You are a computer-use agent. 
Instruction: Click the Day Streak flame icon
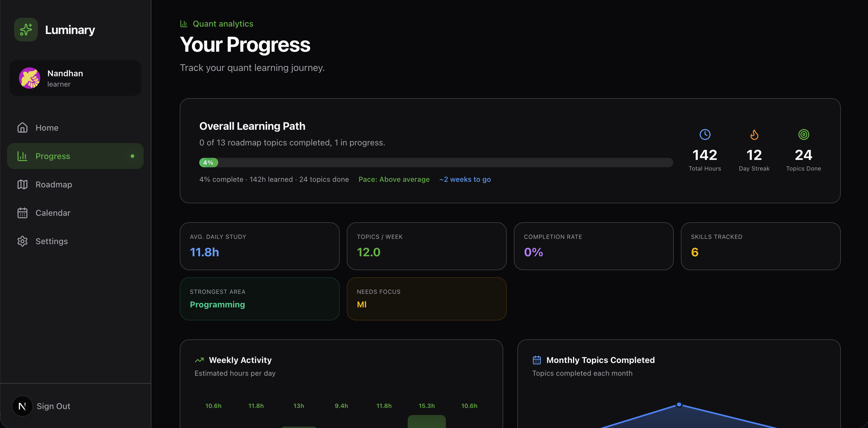pos(754,134)
